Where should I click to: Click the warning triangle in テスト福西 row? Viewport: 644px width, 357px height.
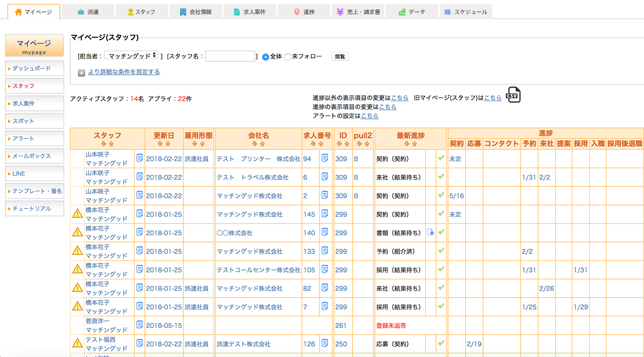(x=77, y=343)
